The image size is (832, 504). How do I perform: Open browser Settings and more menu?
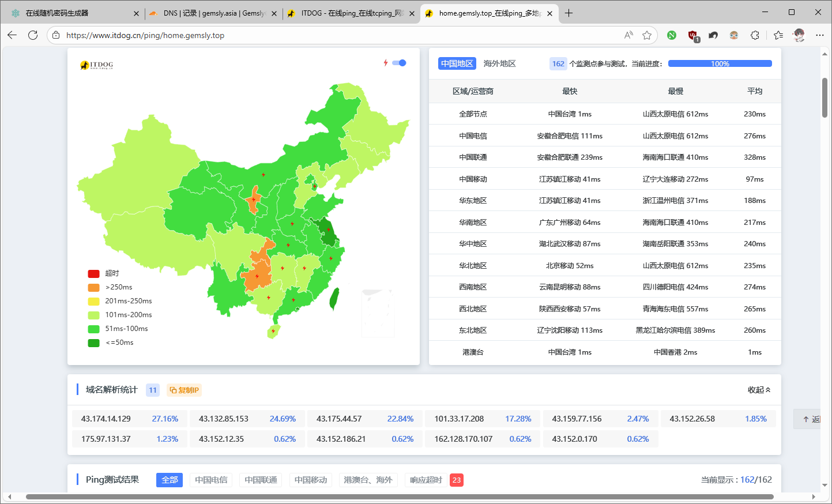819,35
